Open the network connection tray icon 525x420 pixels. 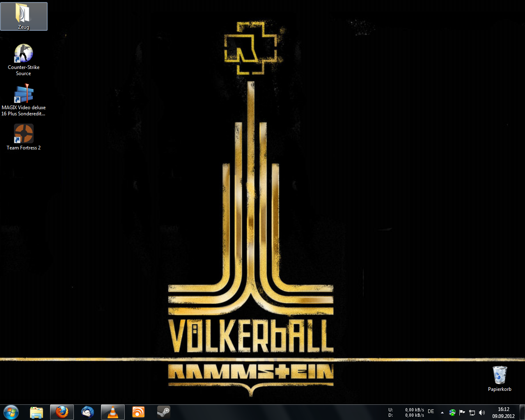[472, 413]
